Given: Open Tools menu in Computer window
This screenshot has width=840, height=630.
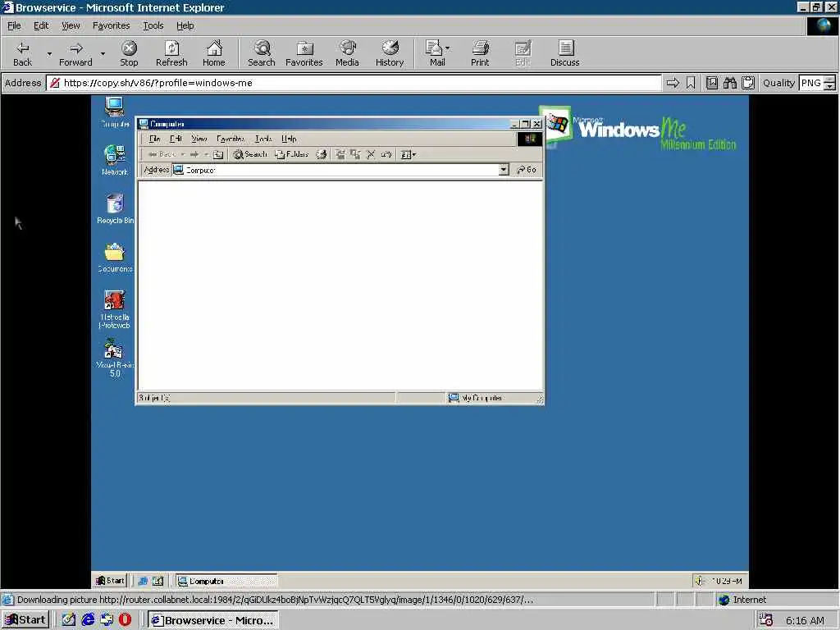Looking at the screenshot, I should pos(263,139).
